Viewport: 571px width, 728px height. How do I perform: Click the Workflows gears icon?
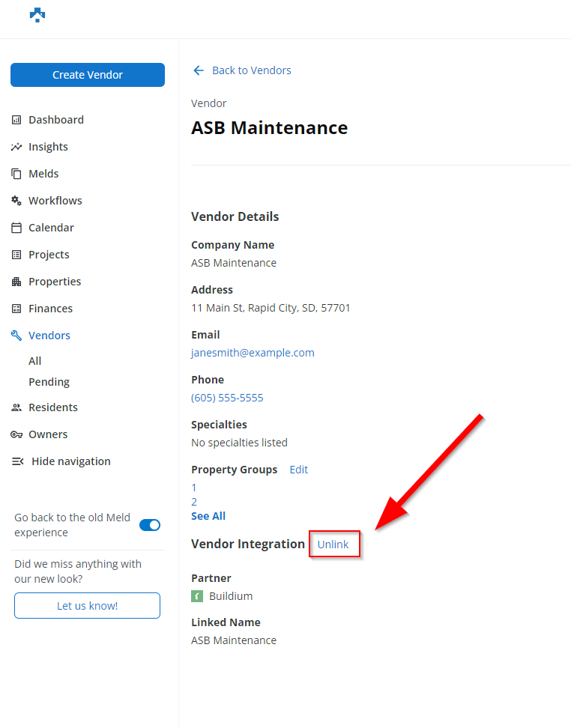[x=16, y=201]
